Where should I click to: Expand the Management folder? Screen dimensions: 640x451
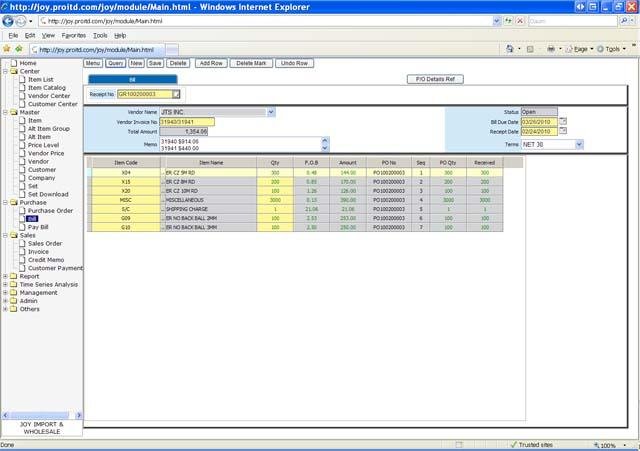click(6, 293)
